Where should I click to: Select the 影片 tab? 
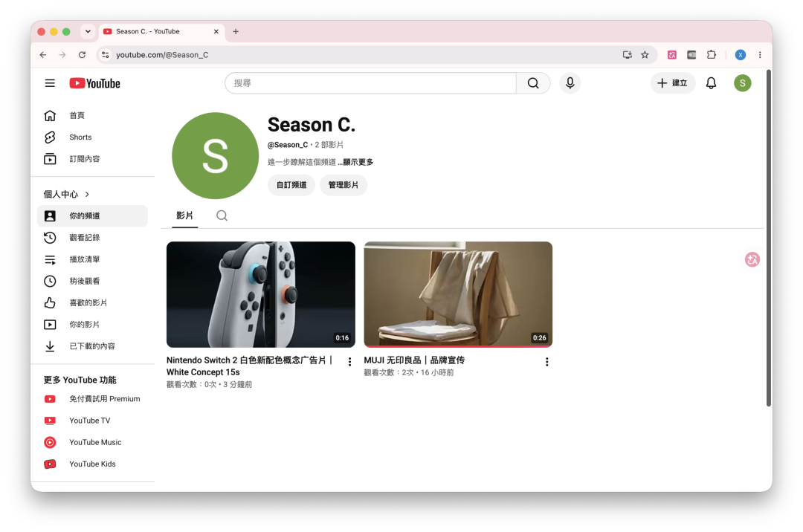[x=184, y=216]
